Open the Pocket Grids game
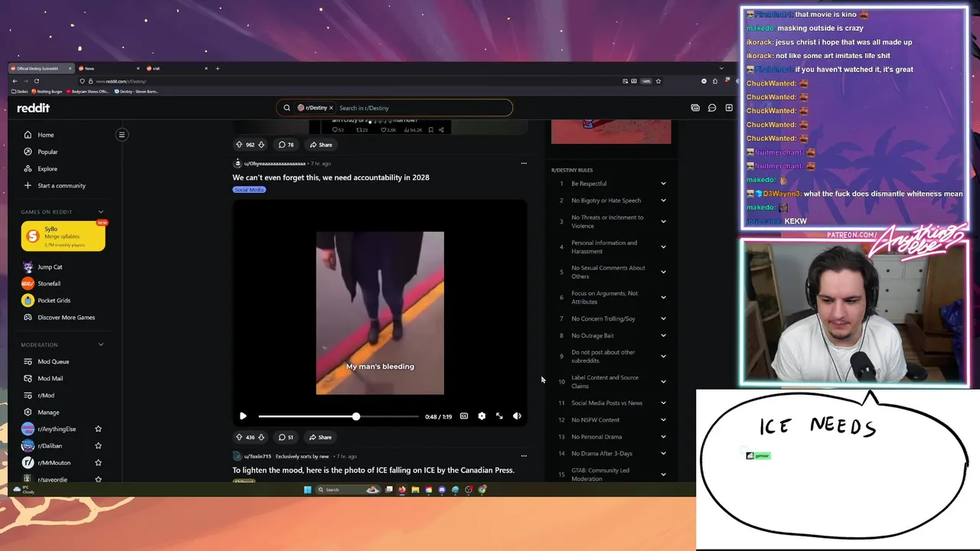980x551 pixels. click(x=54, y=301)
